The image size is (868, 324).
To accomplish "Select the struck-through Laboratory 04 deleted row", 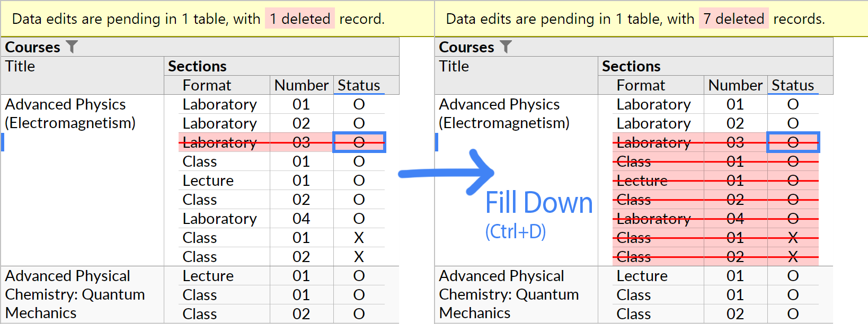I will coord(653,218).
